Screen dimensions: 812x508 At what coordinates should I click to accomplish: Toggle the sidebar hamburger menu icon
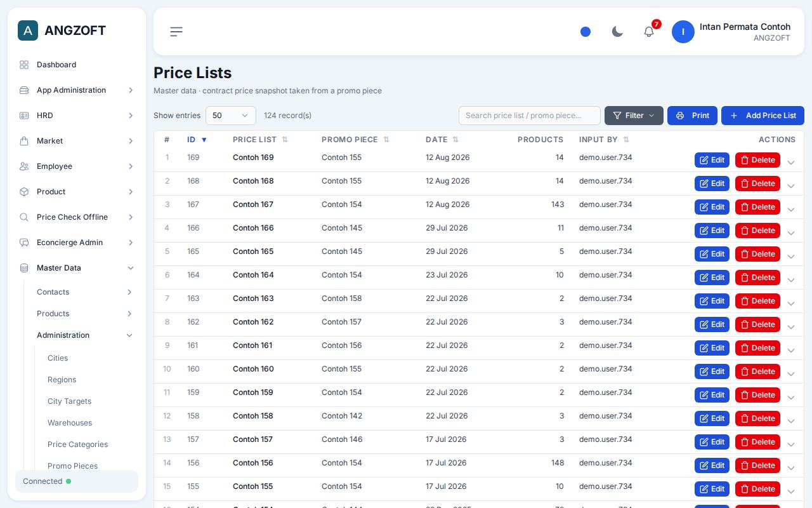(x=176, y=32)
